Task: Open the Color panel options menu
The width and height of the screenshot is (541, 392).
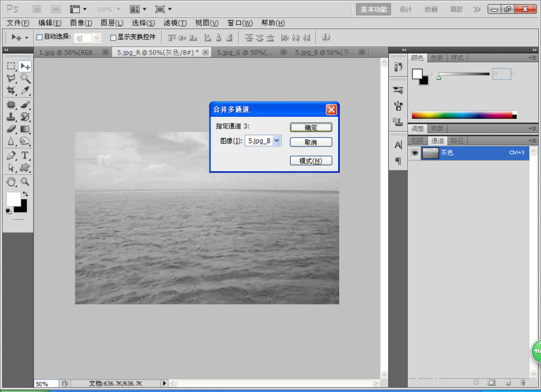Action: [533, 58]
